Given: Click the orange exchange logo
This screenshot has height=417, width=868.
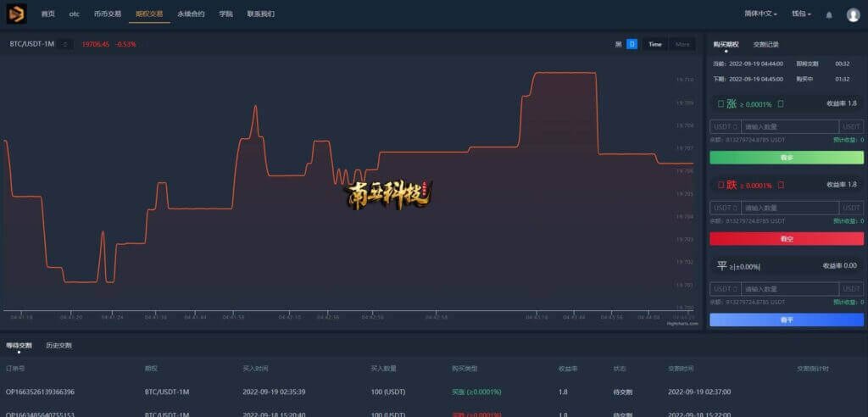Looking at the screenshot, I should [16, 14].
